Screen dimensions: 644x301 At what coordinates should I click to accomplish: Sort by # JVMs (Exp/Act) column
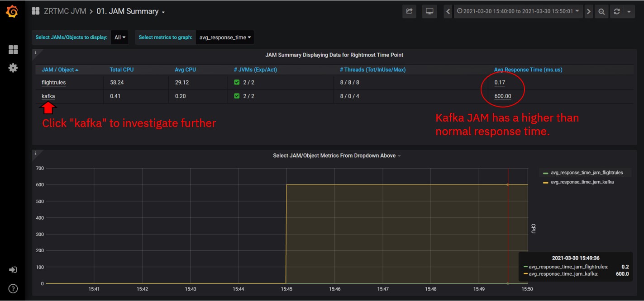255,70
